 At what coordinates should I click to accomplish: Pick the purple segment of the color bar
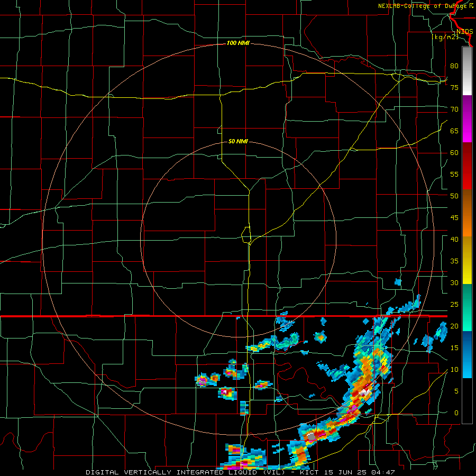tap(467, 118)
